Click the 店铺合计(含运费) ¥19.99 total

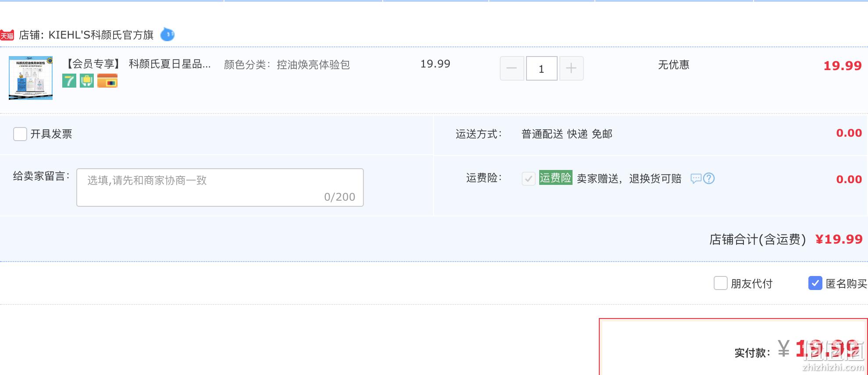click(x=786, y=239)
